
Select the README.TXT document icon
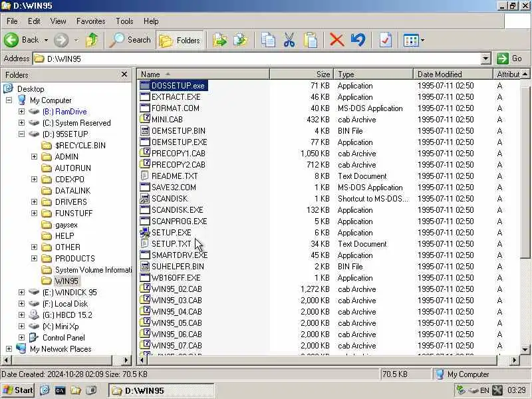click(145, 176)
